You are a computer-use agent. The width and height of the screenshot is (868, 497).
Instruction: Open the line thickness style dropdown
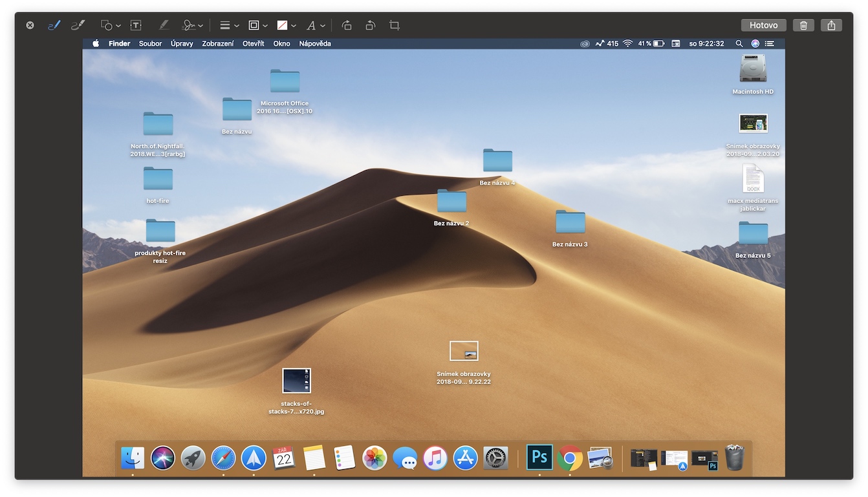click(x=229, y=25)
